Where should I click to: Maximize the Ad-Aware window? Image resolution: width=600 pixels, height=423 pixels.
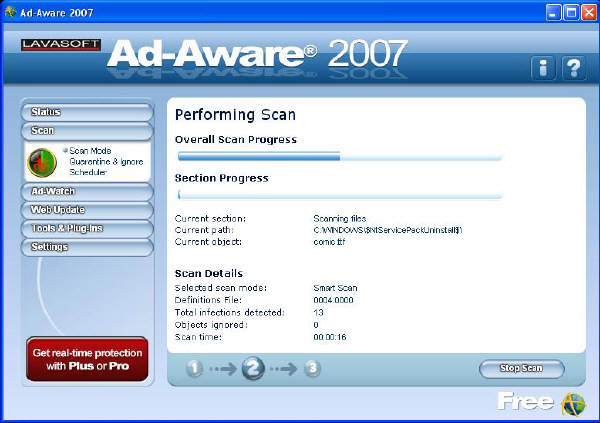[571, 13]
